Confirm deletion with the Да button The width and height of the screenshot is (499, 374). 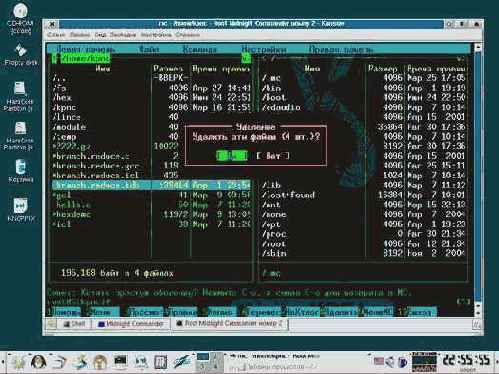click(x=232, y=156)
